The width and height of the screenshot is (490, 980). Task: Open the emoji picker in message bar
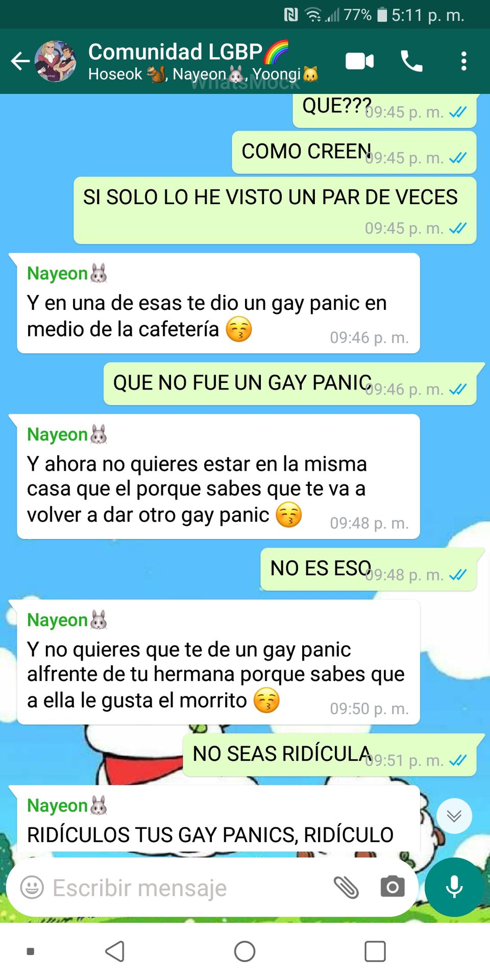[x=32, y=888]
